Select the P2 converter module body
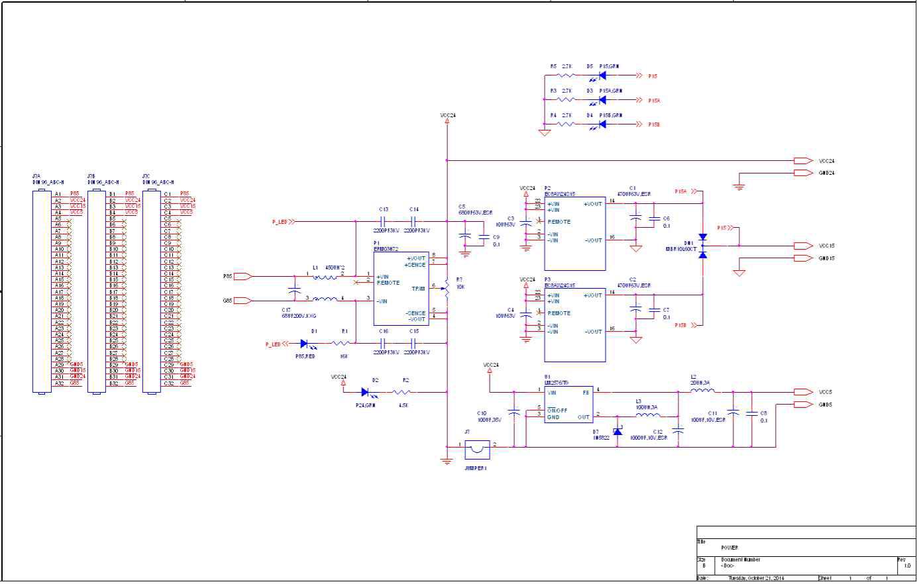The image size is (921, 588). tap(575, 234)
